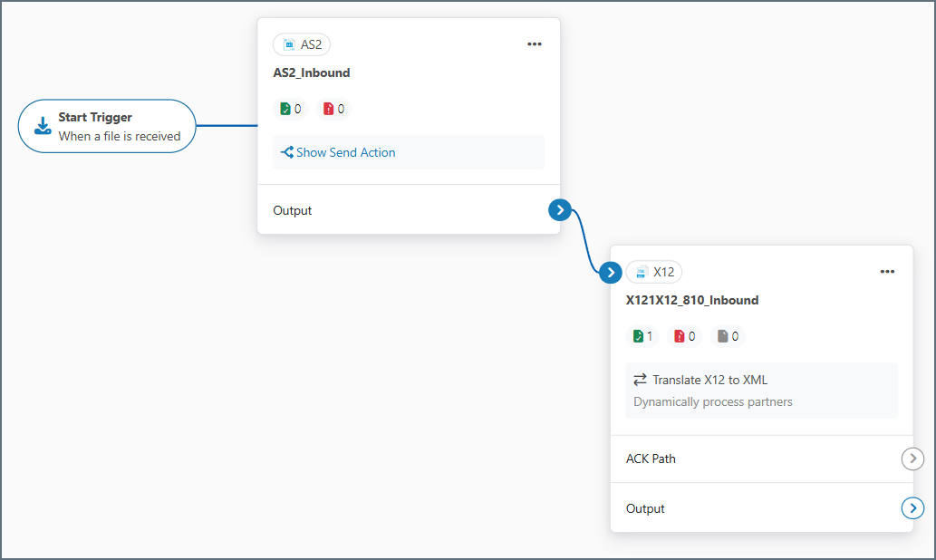Click the AS2_Inbound Output arrow connector

[x=560, y=210]
